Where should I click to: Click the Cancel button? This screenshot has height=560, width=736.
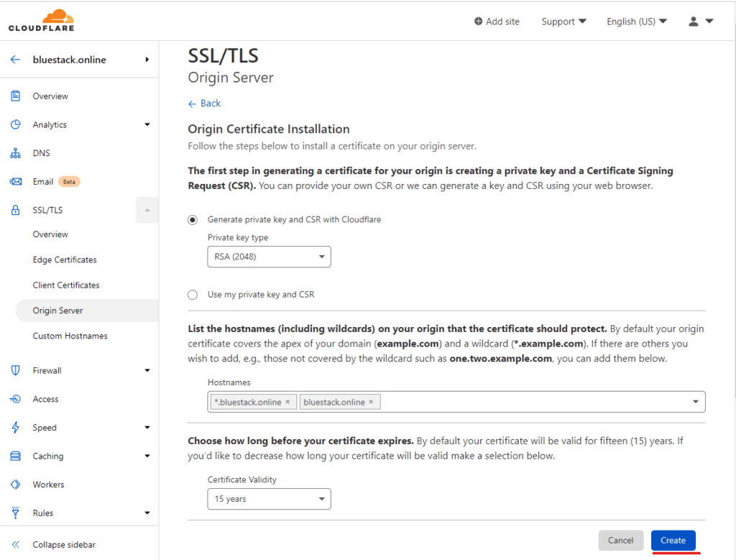coord(620,541)
